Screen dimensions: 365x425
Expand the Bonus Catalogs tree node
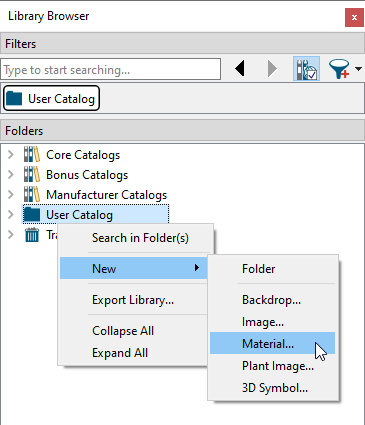tap(11, 175)
